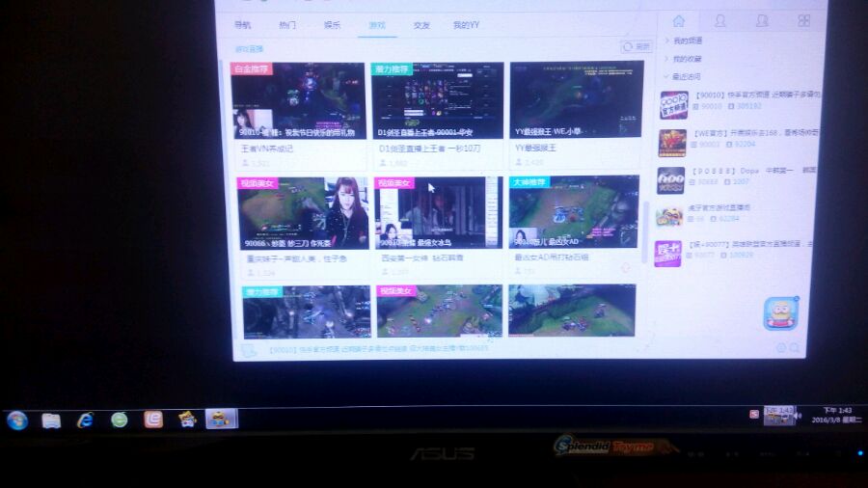The width and height of the screenshot is (868, 488).
Task: Open the Windows Start button
Action: click(17, 420)
